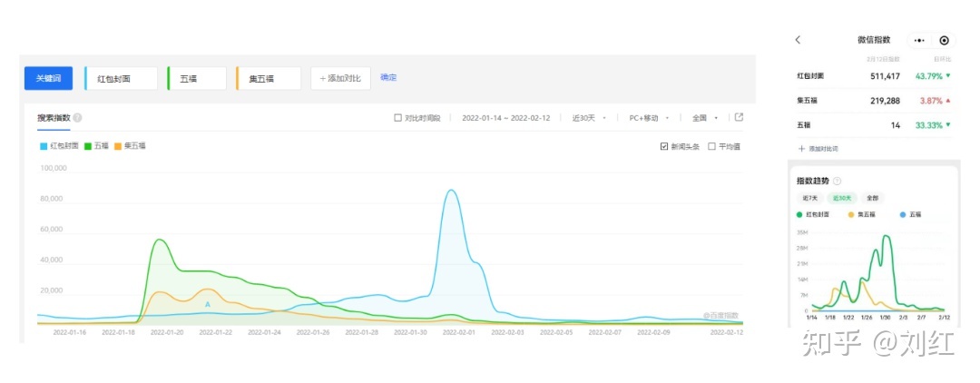Click help icon next to 指数趋势
Image resolution: width=980 pixels, height=383 pixels.
[837, 182]
